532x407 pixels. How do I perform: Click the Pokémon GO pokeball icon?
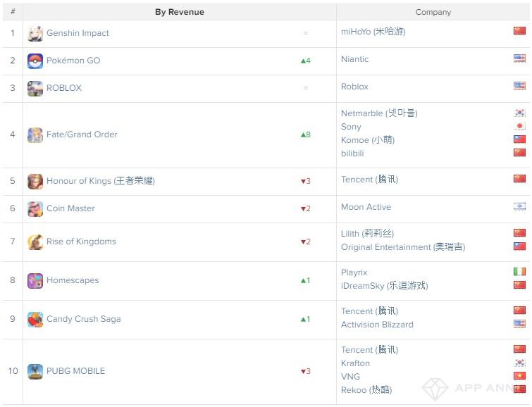pyautogui.click(x=35, y=61)
